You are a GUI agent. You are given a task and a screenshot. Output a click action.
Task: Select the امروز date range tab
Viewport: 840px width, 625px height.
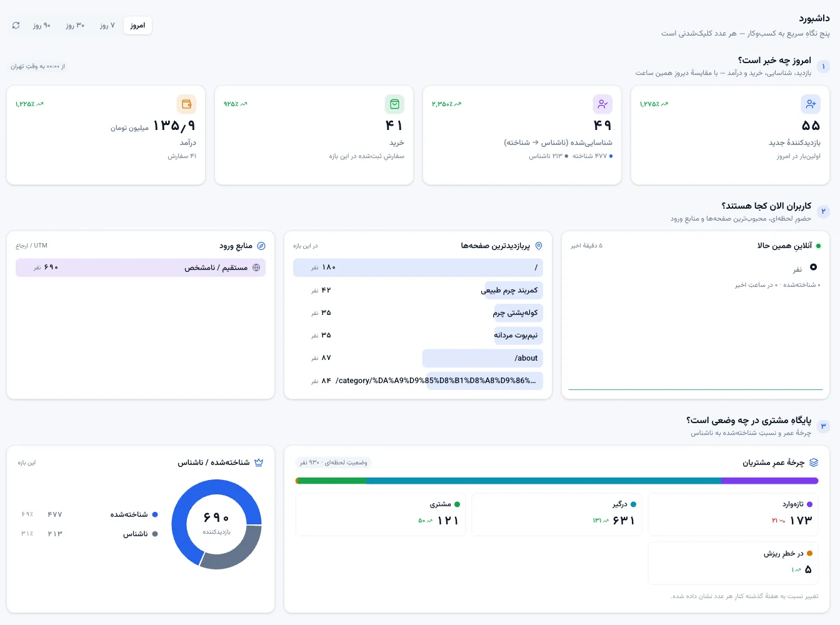click(137, 26)
